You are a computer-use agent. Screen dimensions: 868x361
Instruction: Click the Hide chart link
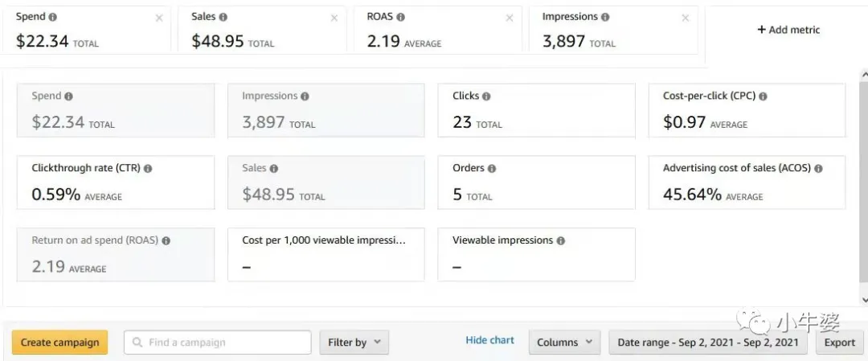489,340
